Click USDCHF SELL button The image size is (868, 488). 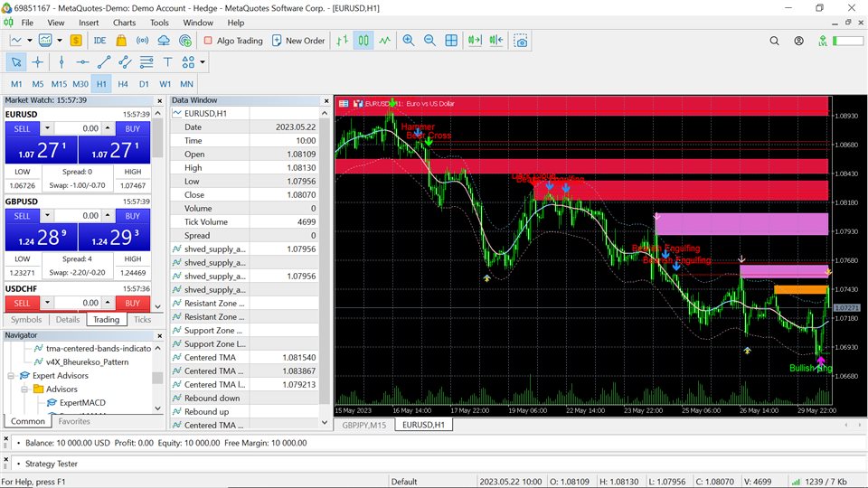coord(22,304)
